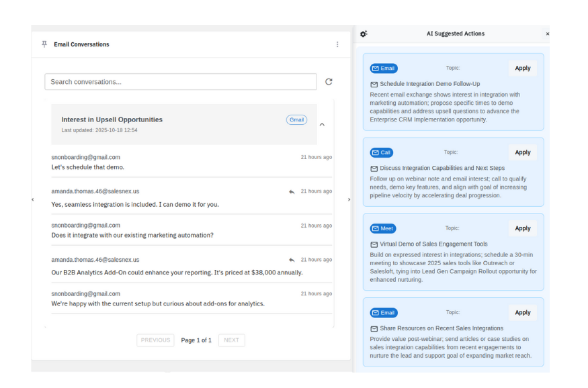Click the AI sparkle gear icon

(364, 34)
